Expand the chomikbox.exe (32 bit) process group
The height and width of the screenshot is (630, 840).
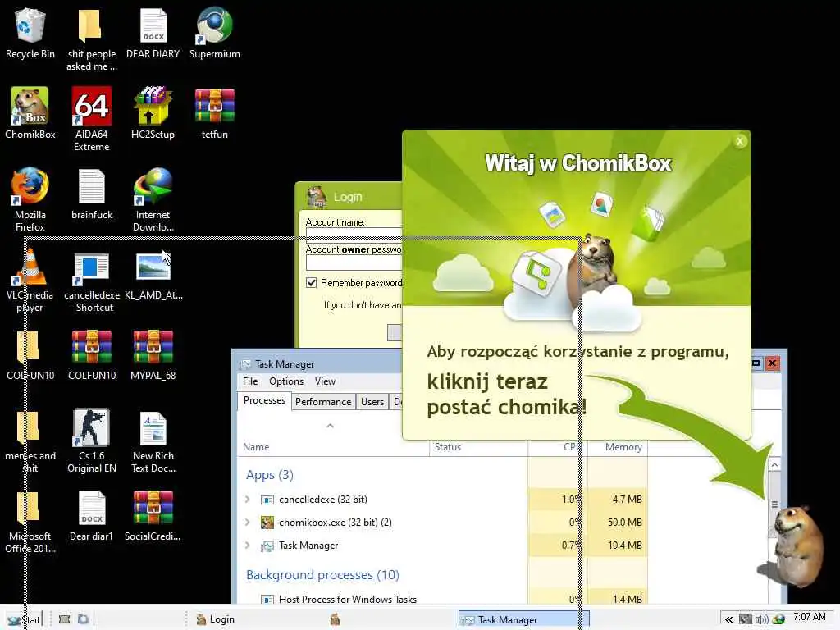(247, 523)
